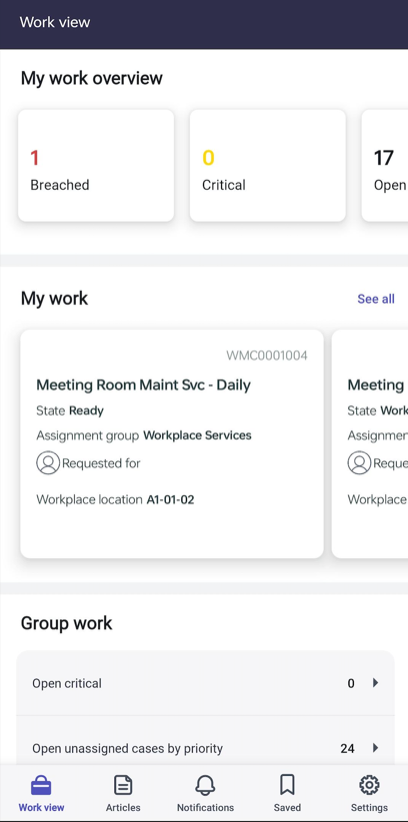Click the Requested for label
The width and height of the screenshot is (408, 822).
pos(101,463)
